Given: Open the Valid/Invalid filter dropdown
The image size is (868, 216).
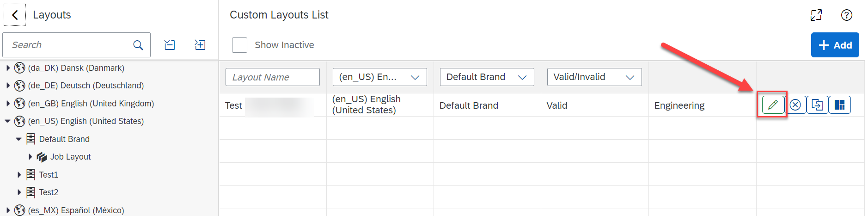Looking at the screenshot, I should coord(594,77).
